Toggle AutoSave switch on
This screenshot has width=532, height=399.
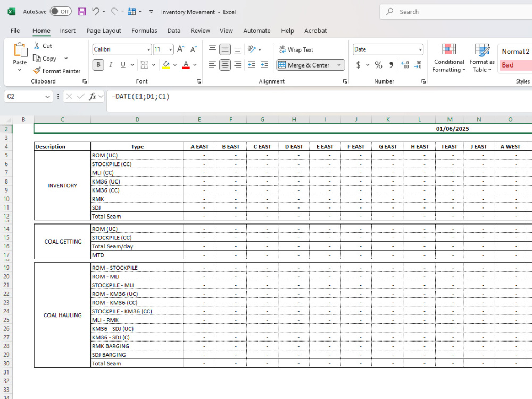(61, 12)
